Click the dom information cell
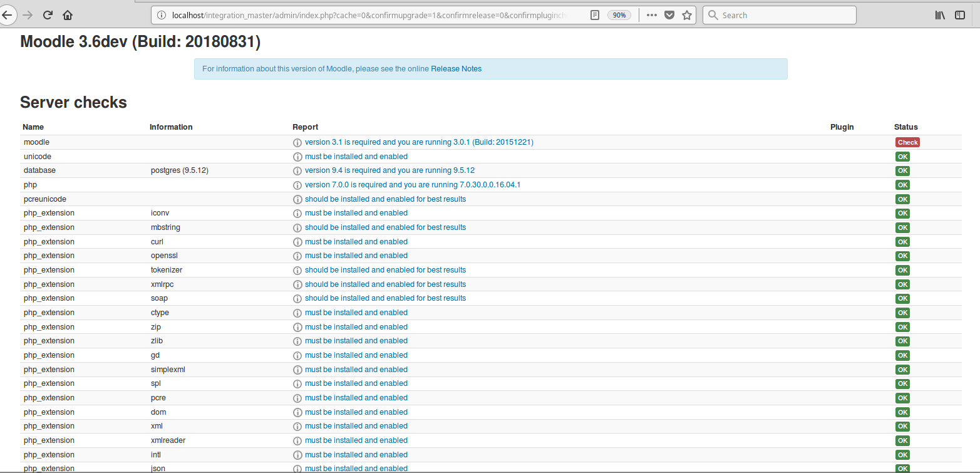The height and width of the screenshot is (473, 980). click(x=158, y=412)
